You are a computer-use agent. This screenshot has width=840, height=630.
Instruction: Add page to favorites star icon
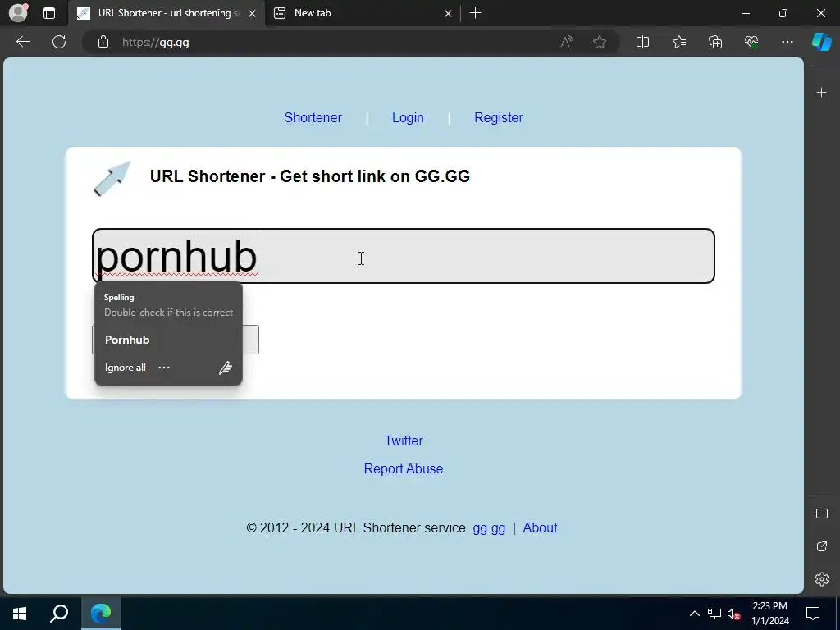click(600, 42)
